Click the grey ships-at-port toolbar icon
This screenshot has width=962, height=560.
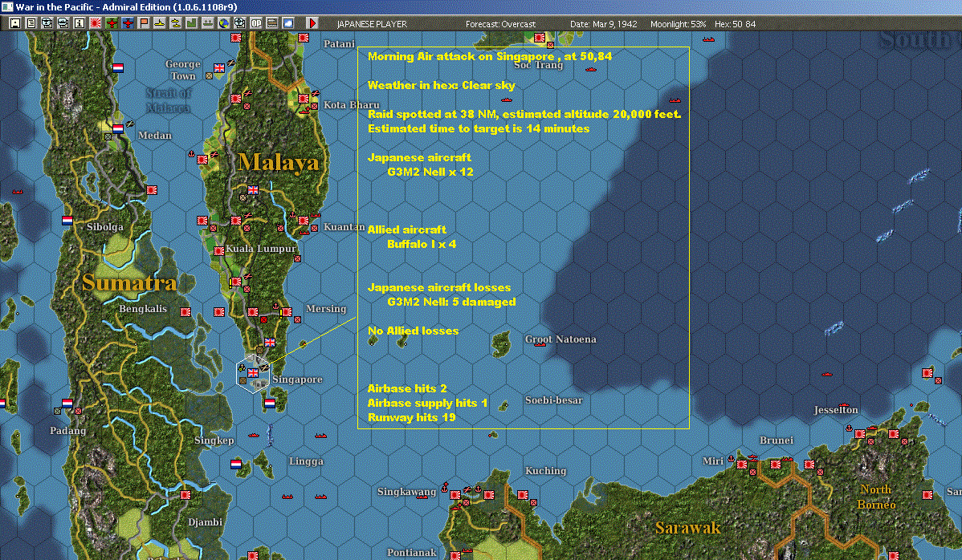(207, 23)
